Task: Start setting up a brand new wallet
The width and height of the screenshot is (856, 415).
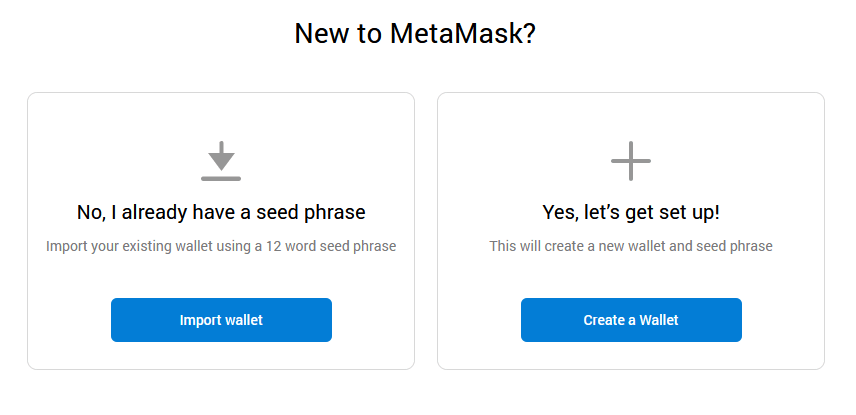Action: [x=631, y=320]
